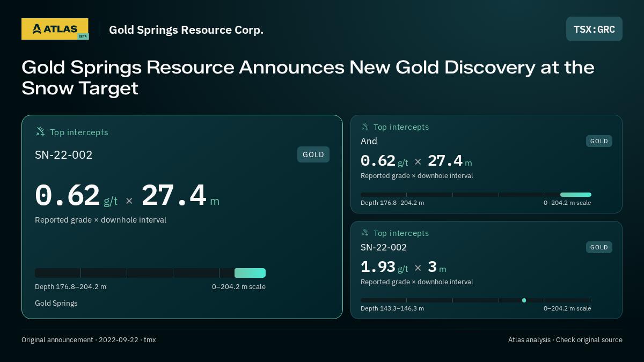Click the SN-22-002 hole ID above 0.62 g/t
Viewport: 644px width, 362px height.
(x=64, y=155)
